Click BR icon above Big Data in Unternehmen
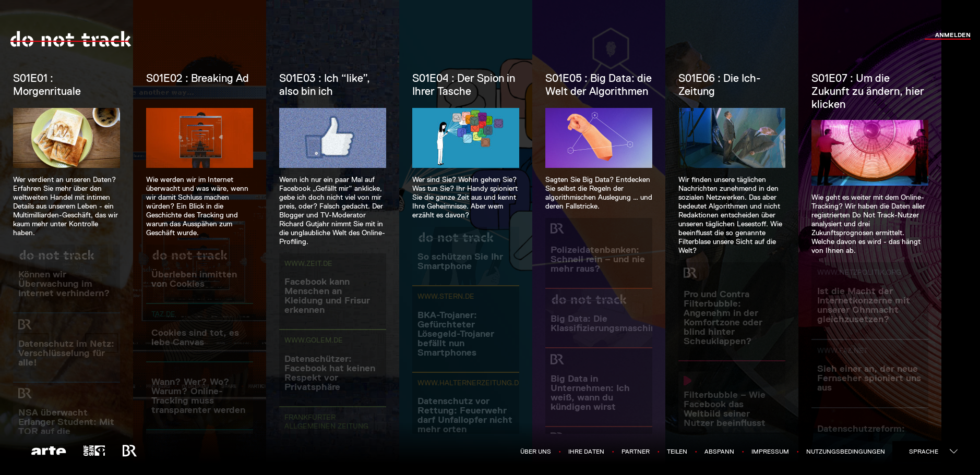This screenshot has width=980, height=475. [x=557, y=359]
